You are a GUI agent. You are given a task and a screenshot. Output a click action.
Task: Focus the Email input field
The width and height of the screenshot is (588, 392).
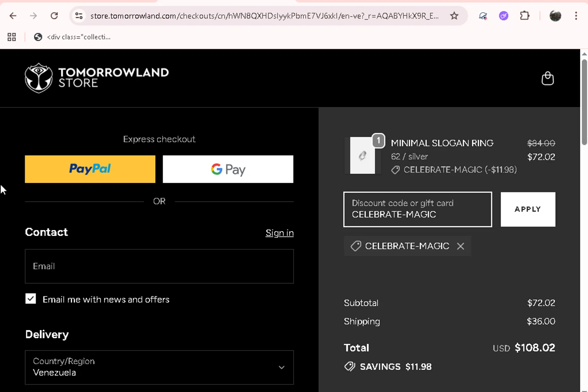[159, 266]
